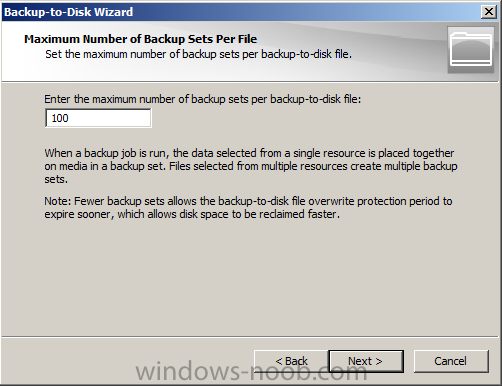Focus the maximum backup sets input field
The width and height of the screenshot is (502, 386).
(x=98, y=118)
